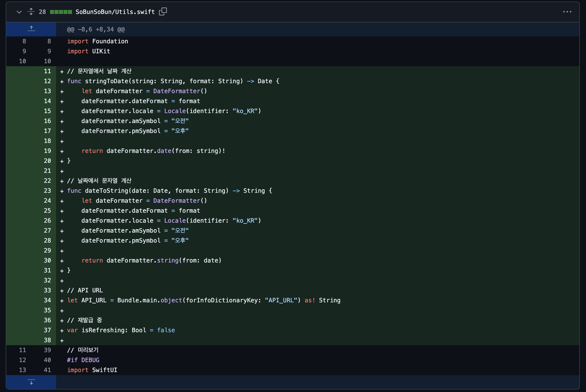The image size is (586, 392).
Task: Open the three-dots file options menu
Action: tap(567, 12)
